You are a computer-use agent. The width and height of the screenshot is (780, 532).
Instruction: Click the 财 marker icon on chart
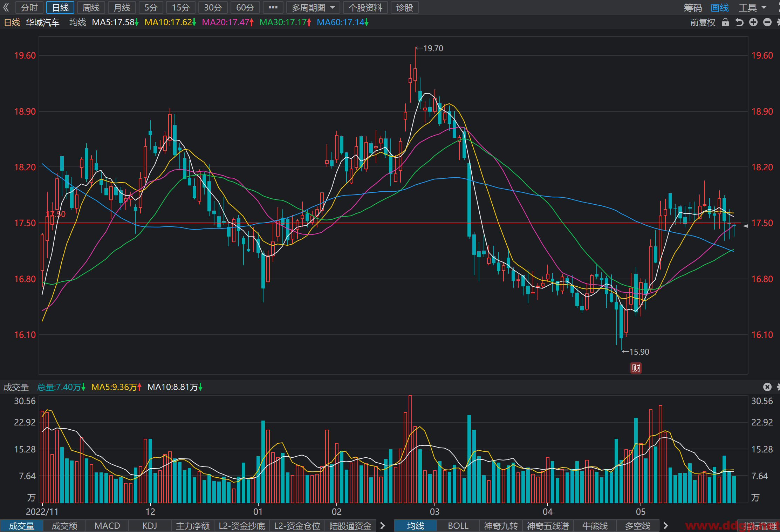point(636,368)
